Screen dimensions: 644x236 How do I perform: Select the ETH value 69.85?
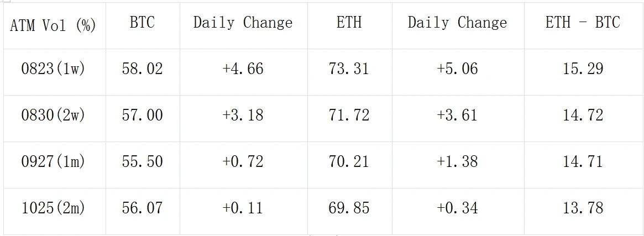tap(349, 208)
